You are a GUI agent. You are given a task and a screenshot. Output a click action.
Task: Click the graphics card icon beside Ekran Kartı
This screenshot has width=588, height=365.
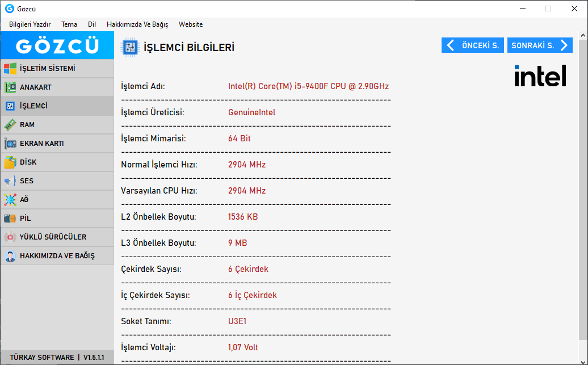[10, 144]
